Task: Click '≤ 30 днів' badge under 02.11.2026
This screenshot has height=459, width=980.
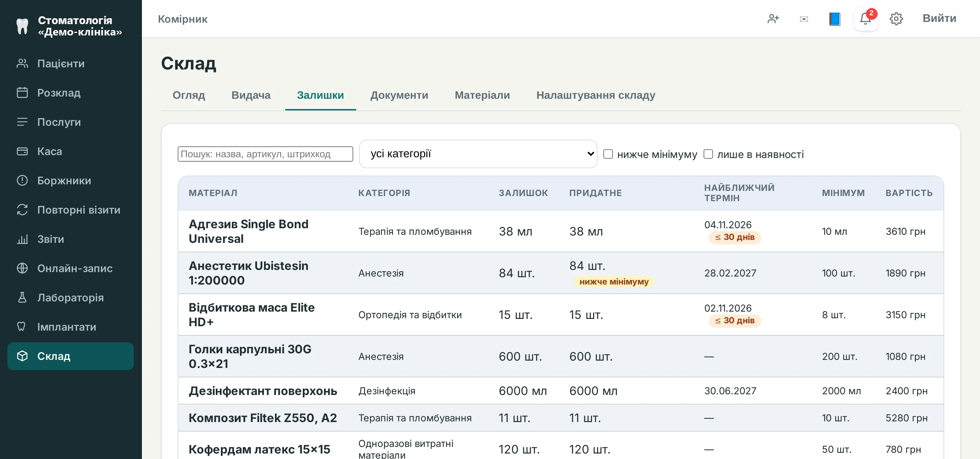Action: [x=734, y=320]
